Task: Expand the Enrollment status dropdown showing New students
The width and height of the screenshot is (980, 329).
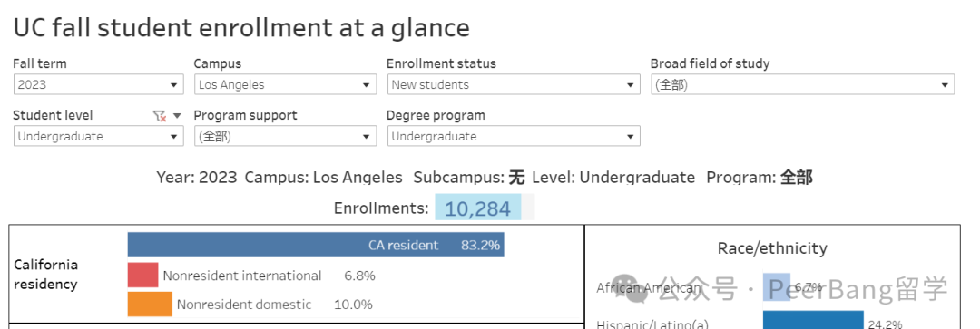Action: pyautogui.click(x=514, y=85)
